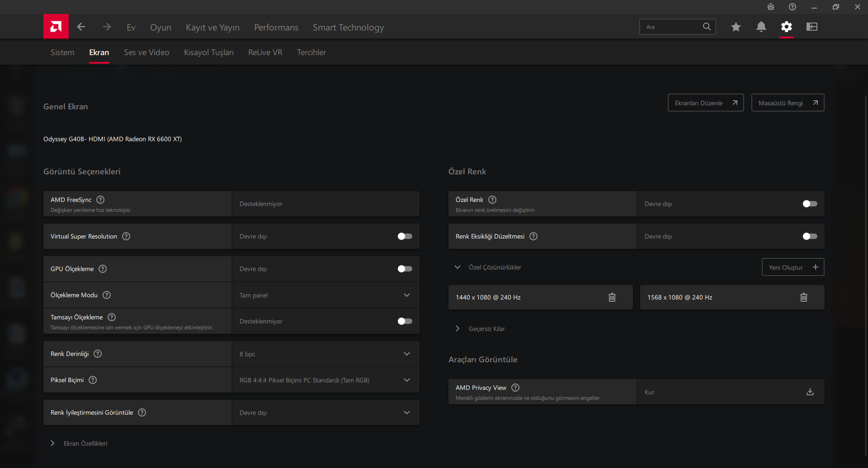The width and height of the screenshot is (868, 468).
Task: Open the Oyun tab
Action: point(160,28)
